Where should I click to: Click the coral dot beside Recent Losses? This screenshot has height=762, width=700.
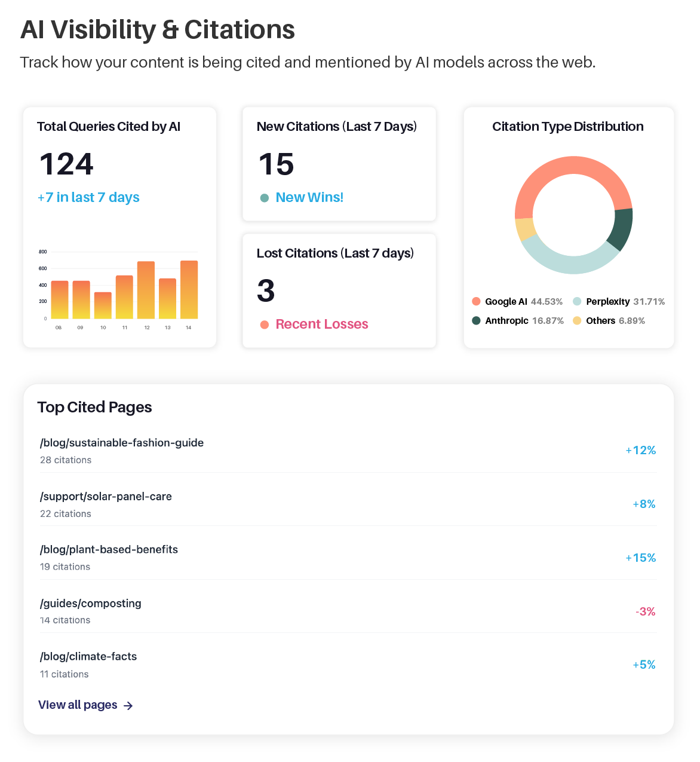coord(265,325)
